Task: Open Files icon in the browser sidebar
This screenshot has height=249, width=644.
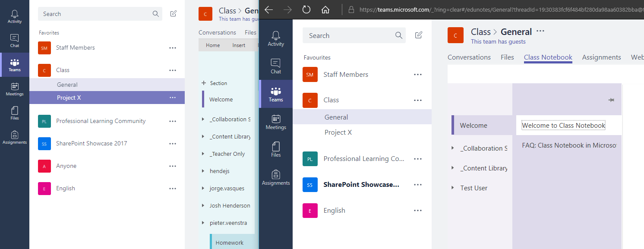Action: (276, 149)
